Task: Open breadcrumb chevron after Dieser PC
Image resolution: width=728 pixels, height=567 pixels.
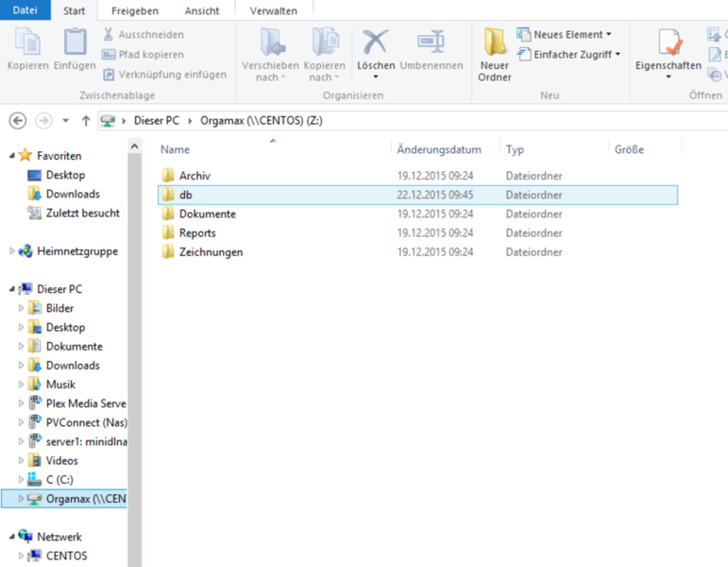Action: click(x=191, y=121)
